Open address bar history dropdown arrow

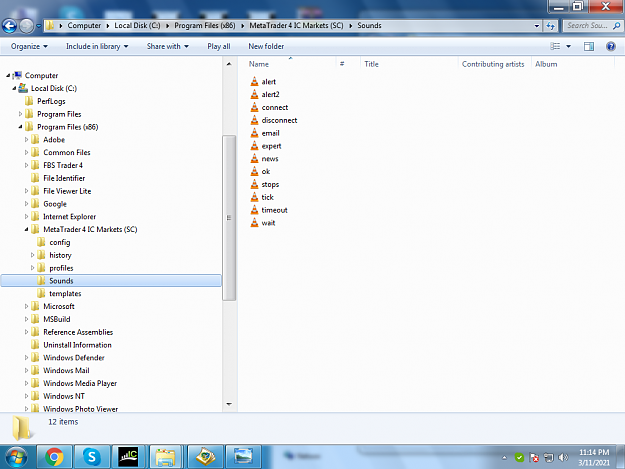[x=537, y=26]
